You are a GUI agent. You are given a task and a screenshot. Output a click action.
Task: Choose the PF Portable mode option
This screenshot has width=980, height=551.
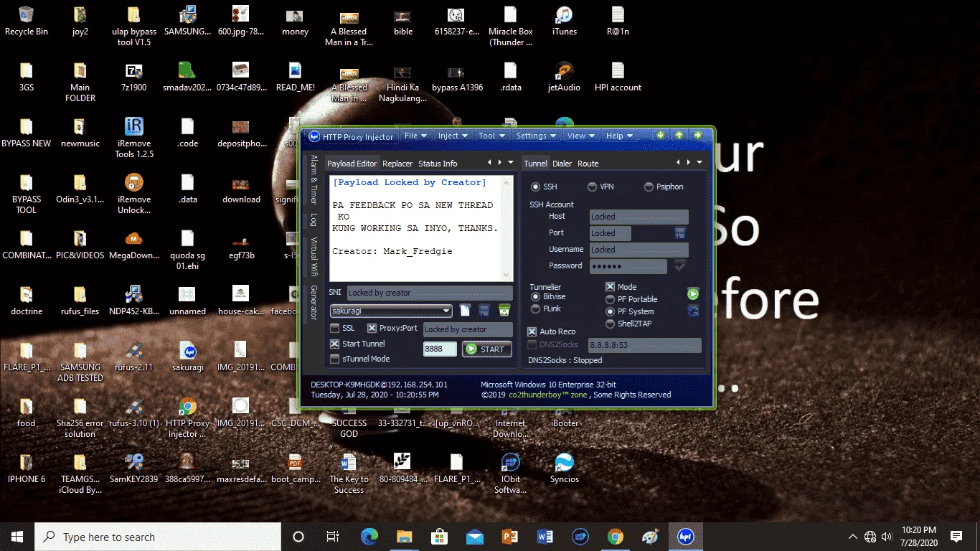click(x=611, y=299)
